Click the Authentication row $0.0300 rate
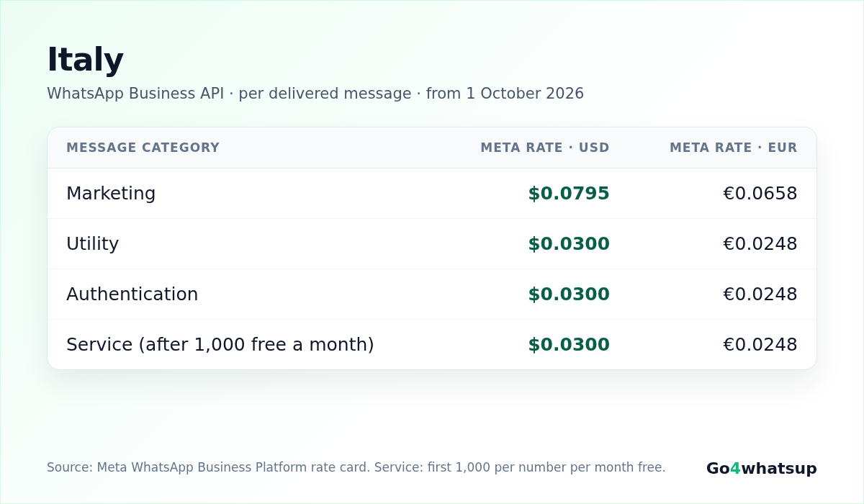 (x=569, y=294)
